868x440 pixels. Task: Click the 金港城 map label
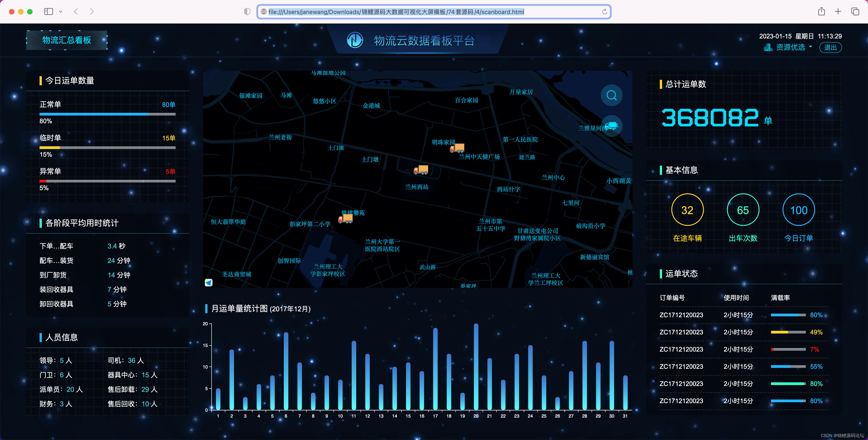tap(371, 106)
